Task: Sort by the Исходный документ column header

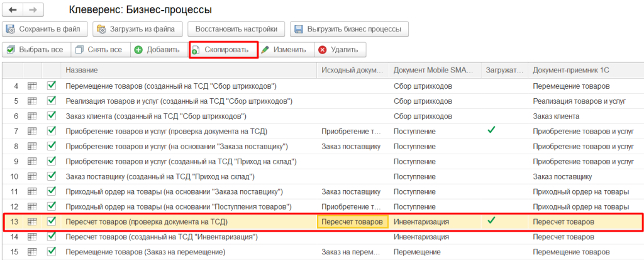Action: pos(353,71)
